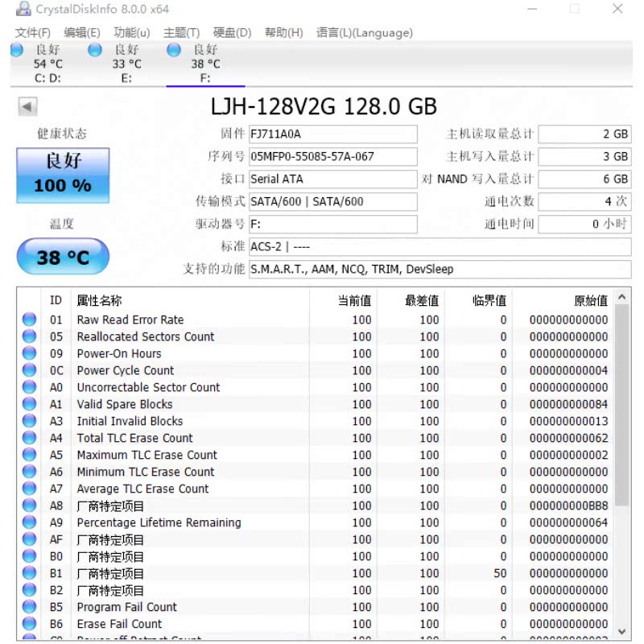
Task: Open the 编辑(E) menu
Action: (x=82, y=32)
